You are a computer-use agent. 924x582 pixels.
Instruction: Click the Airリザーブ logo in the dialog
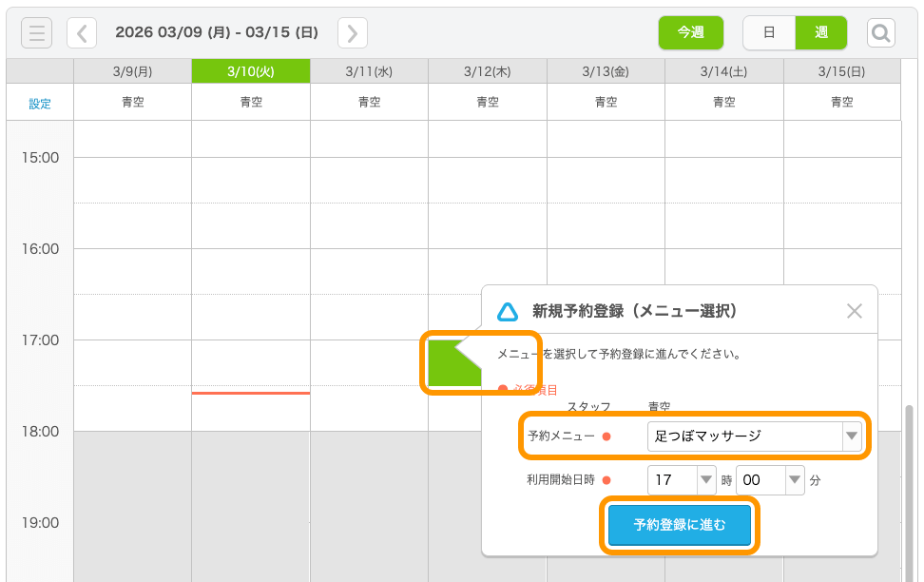[x=507, y=309]
